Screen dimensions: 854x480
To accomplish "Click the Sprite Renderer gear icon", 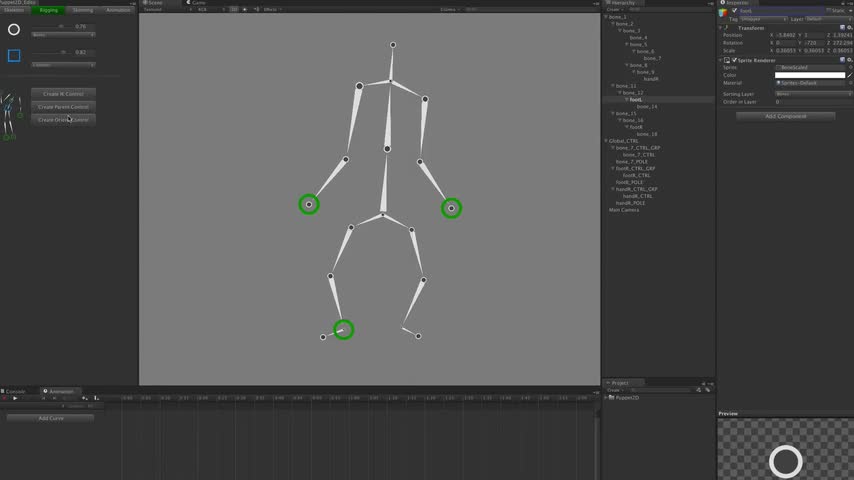I will tap(849, 60).
